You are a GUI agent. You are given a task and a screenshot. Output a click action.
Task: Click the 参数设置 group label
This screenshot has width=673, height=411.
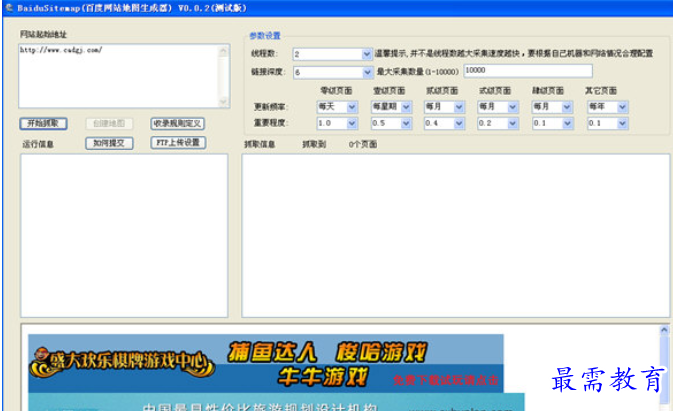coord(265,36)
